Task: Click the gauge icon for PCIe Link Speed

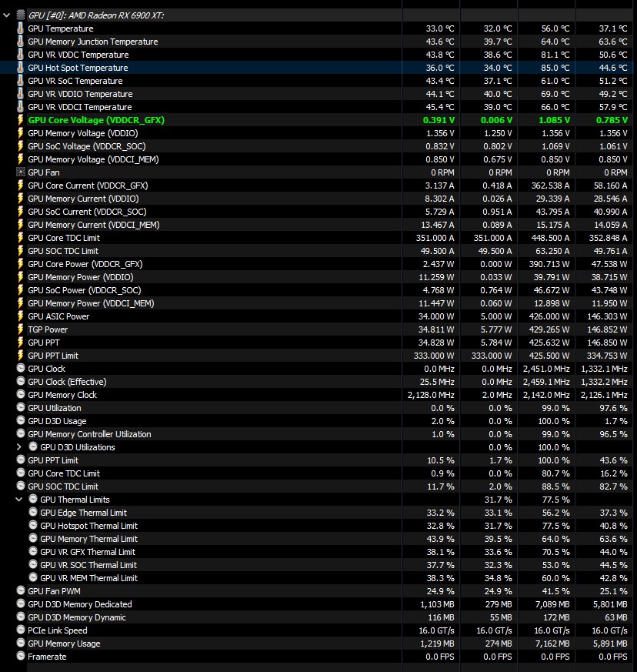Action: (x=21, y=630)
